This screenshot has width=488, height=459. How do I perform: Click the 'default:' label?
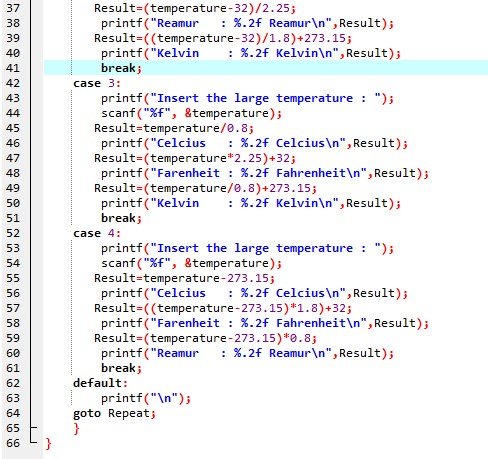click(x=100, y=383)
